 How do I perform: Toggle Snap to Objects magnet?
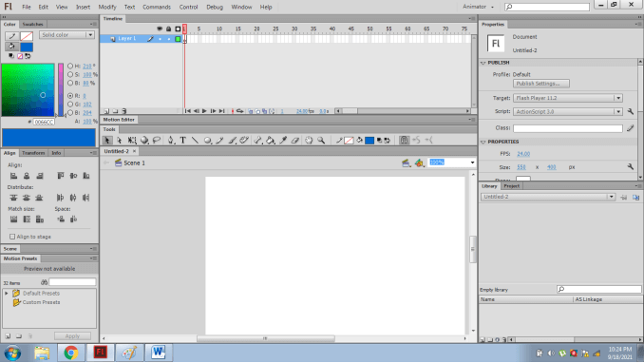coord(404,141)
